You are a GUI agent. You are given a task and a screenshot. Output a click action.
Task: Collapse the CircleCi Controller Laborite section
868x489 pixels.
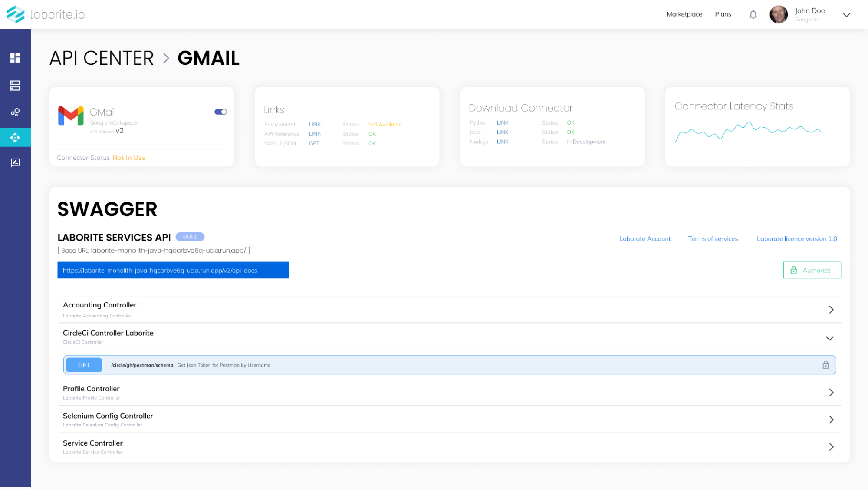point(829,338)
